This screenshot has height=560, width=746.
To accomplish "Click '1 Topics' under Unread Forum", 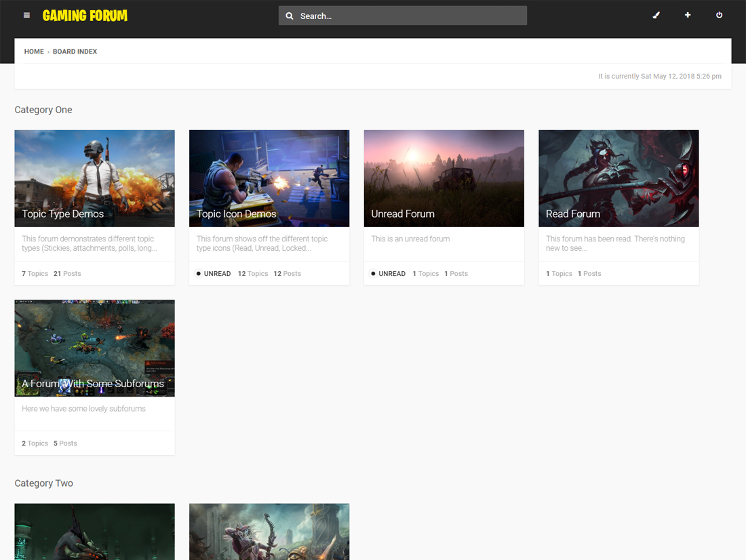I will (426, 274).
